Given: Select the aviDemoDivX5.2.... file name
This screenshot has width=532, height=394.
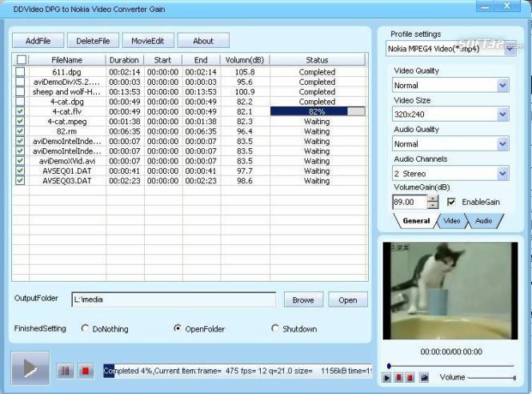Looking at the screenshot, I should coord(66,82).
